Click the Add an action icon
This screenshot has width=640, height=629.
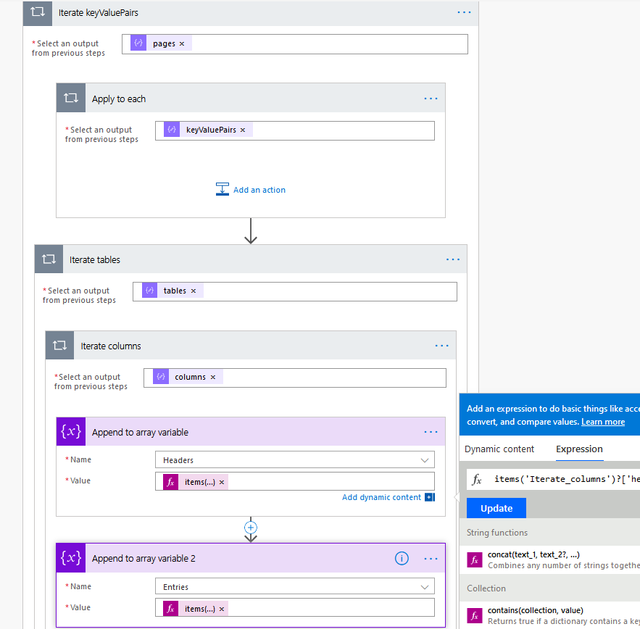click(x=222, y=189)
